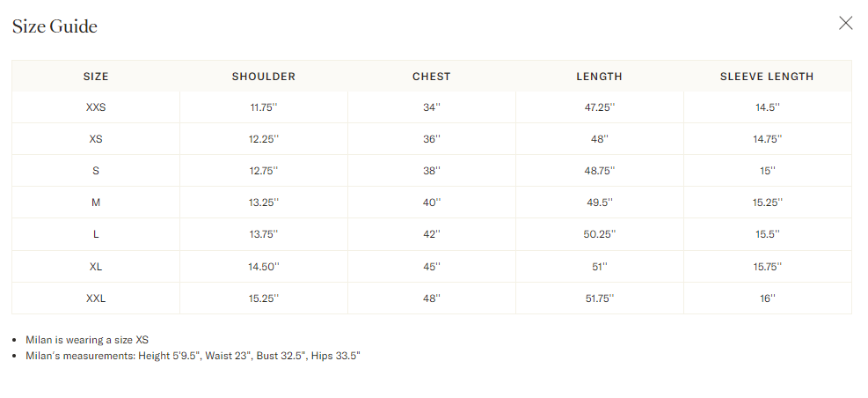Select the XXS size row label
Image resolution: width=868 pixels, height=398 pixels.
[x=96, y=107]
